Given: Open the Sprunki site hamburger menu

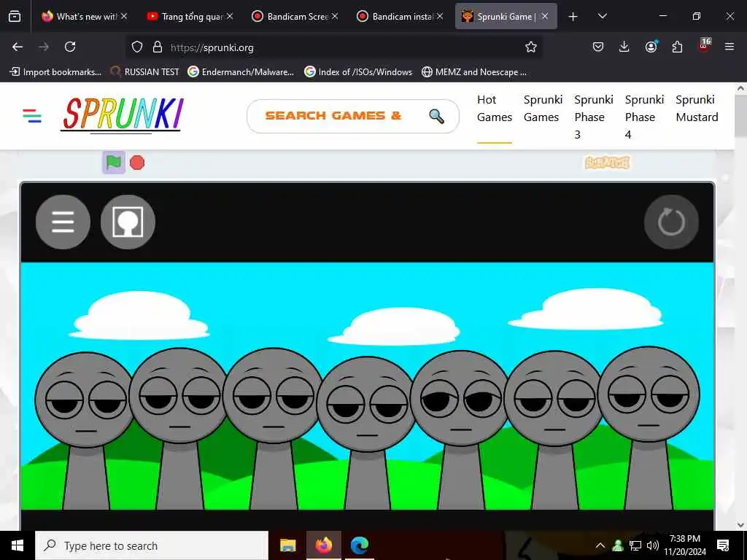Looking at the screenshot, I should [x=32, y=116].
